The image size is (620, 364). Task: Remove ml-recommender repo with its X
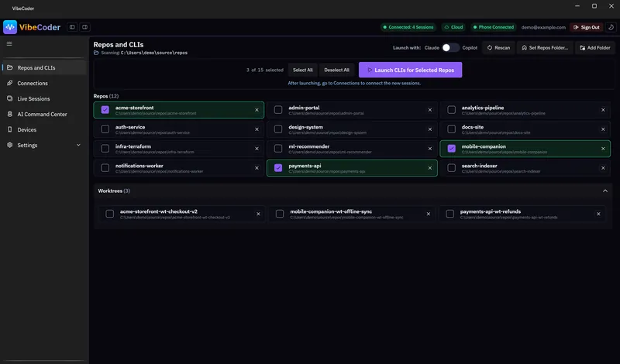(430, 149)
